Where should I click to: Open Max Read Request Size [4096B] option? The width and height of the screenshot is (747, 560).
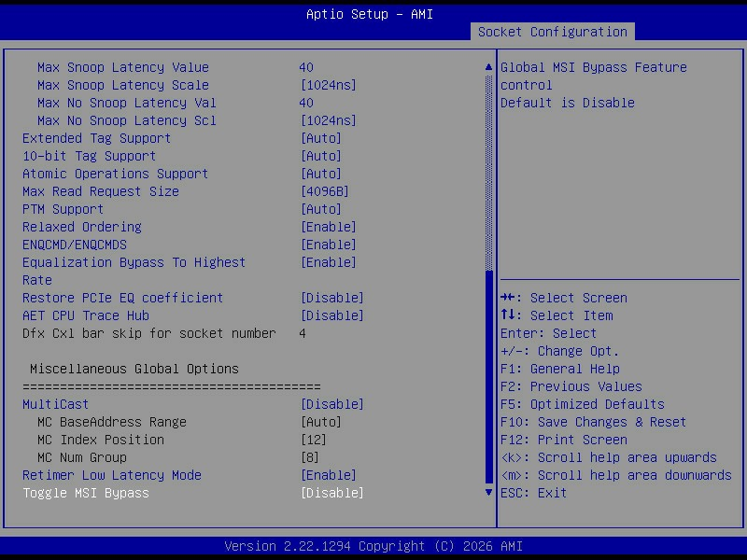[324, 191]
